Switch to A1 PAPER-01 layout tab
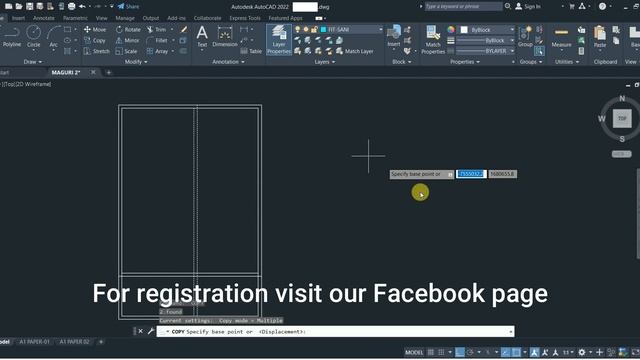Viewport: 640px width, 360px height. [34, 342]
